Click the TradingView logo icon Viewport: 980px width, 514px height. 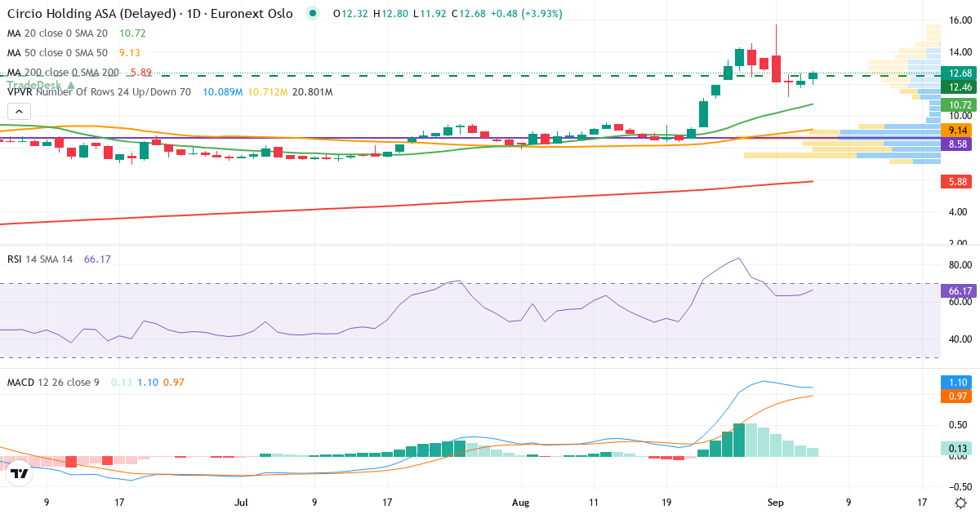20,472
